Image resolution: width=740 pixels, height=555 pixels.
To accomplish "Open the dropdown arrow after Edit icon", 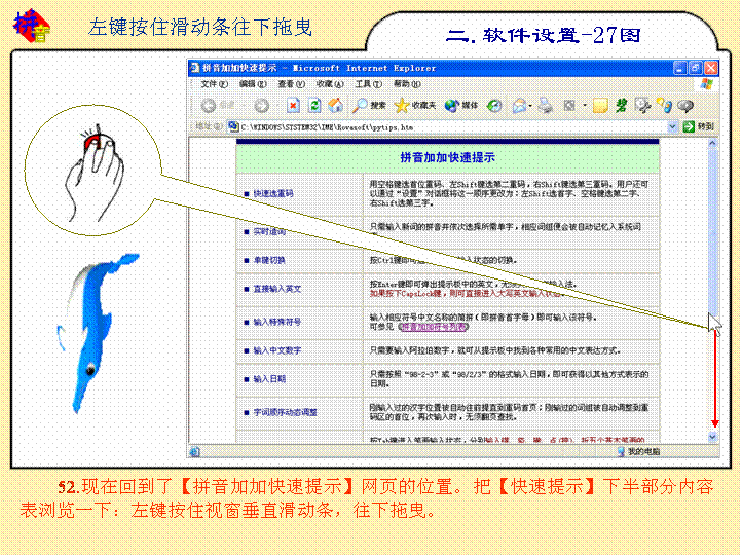I will coord(585,106).
